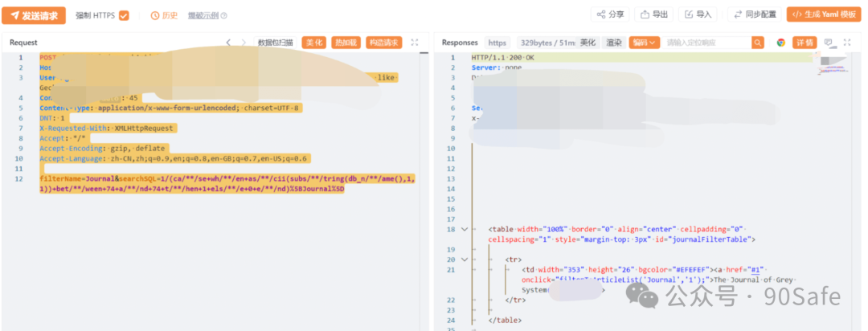Click the orange search magnifier icon
The image size is (868, 331).
pos(757,43)
